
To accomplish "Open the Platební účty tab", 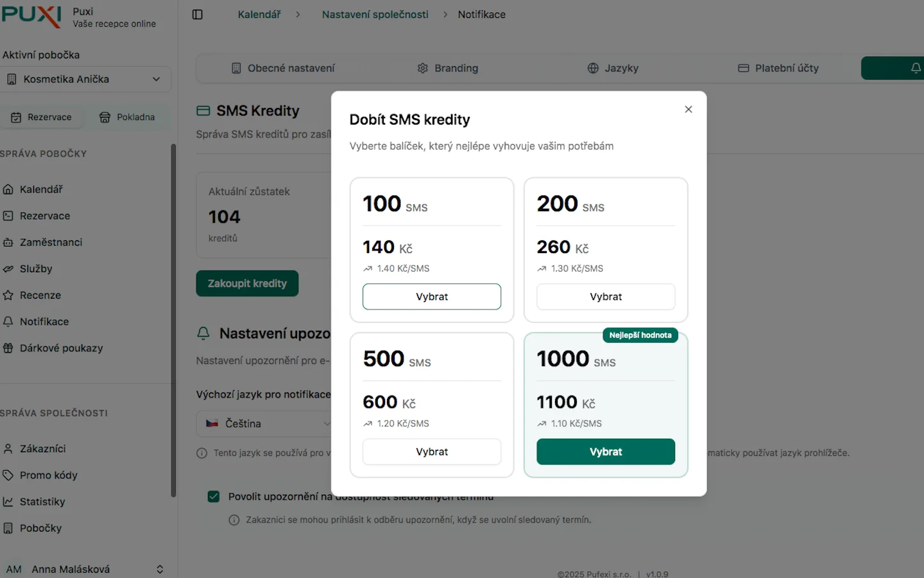I will tap(778, 68).
